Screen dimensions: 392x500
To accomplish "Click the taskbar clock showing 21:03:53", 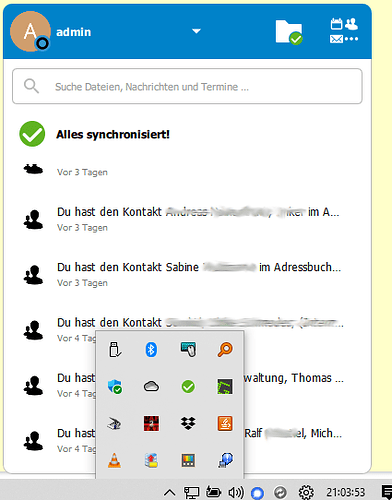I will pos(346,492).
